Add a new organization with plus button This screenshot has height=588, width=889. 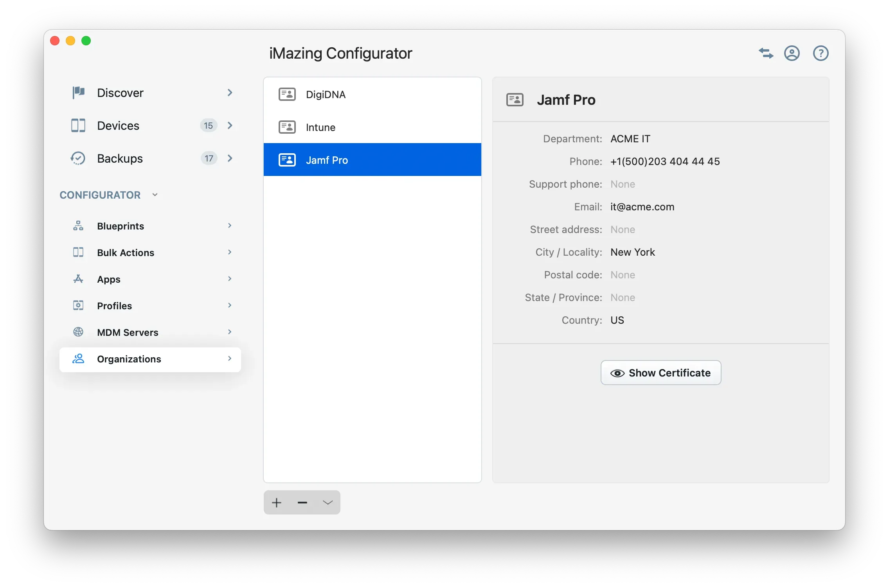click(x=276, y=502)
